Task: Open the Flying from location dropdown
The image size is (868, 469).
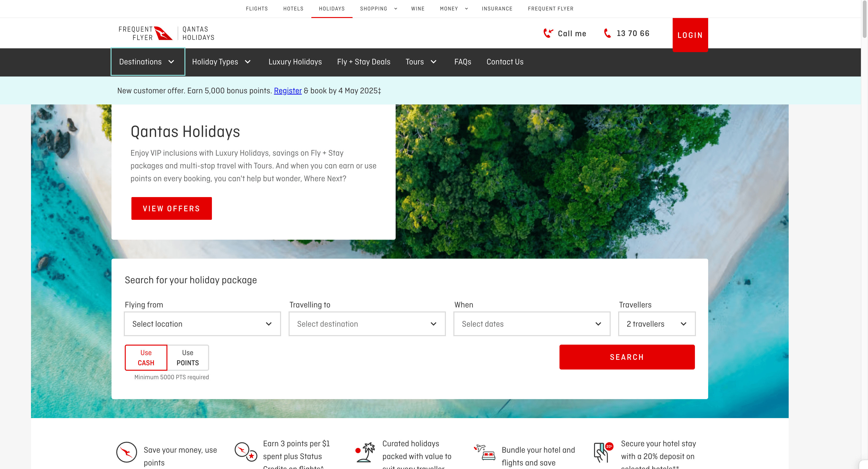Action: click(202, 324)
